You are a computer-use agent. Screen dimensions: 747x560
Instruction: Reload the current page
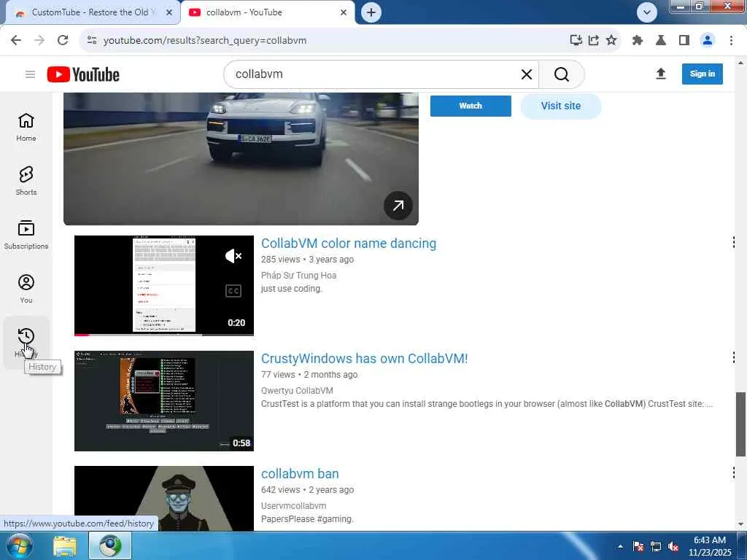pos(63,40)
